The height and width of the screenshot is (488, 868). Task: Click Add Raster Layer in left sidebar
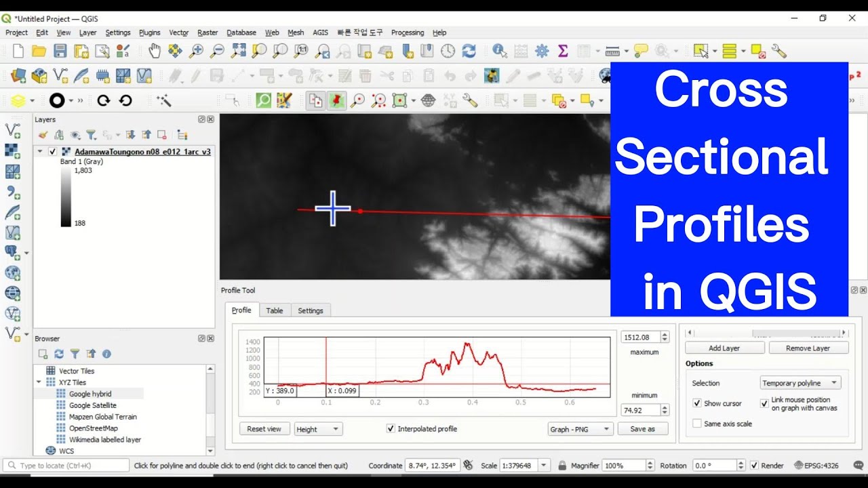pos(12,151)
